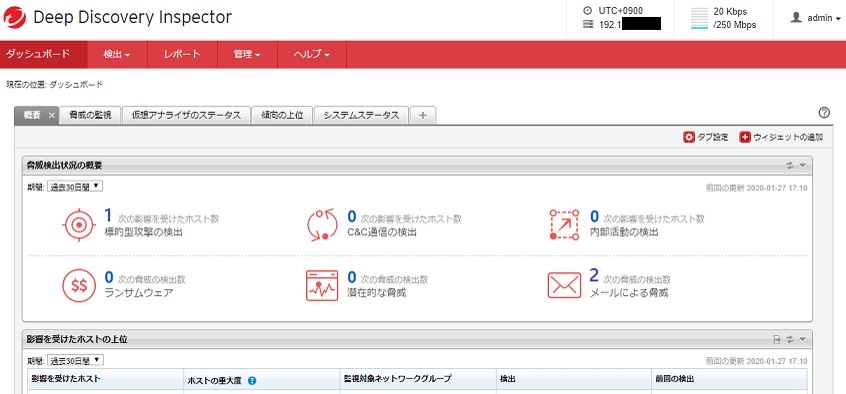Open the 期間 dropdown in 影響を受けたホストの上位

tap(75, 360)
